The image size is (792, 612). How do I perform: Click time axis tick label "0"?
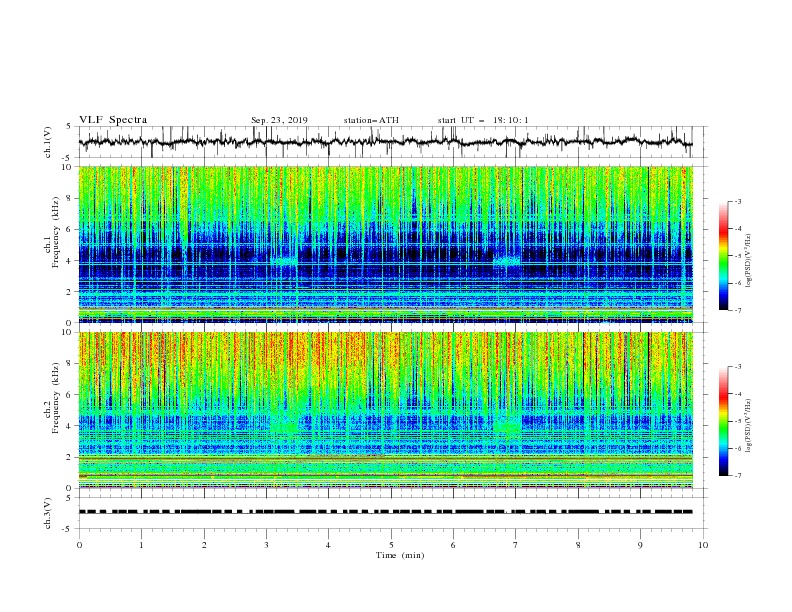coord(79,545)
